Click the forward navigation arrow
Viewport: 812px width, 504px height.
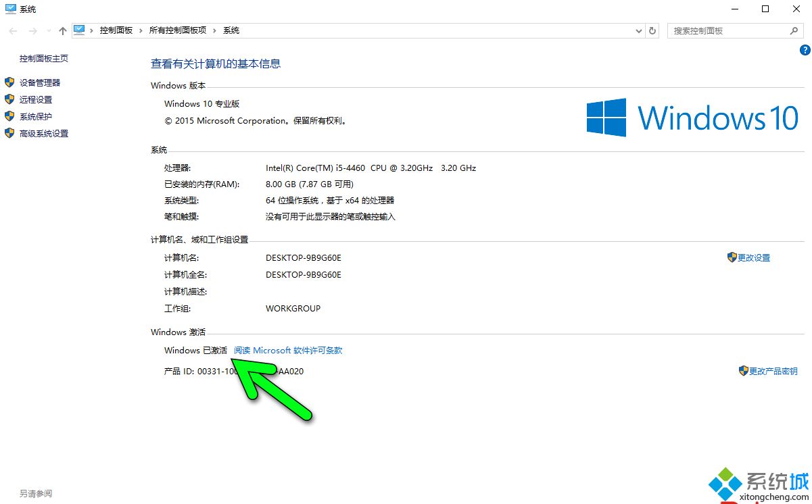(32, 31)
